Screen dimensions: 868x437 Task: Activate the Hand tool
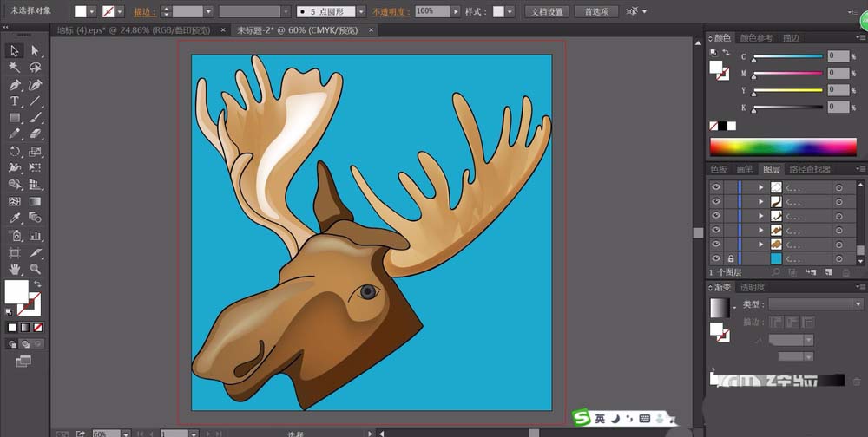click(15, 269)
